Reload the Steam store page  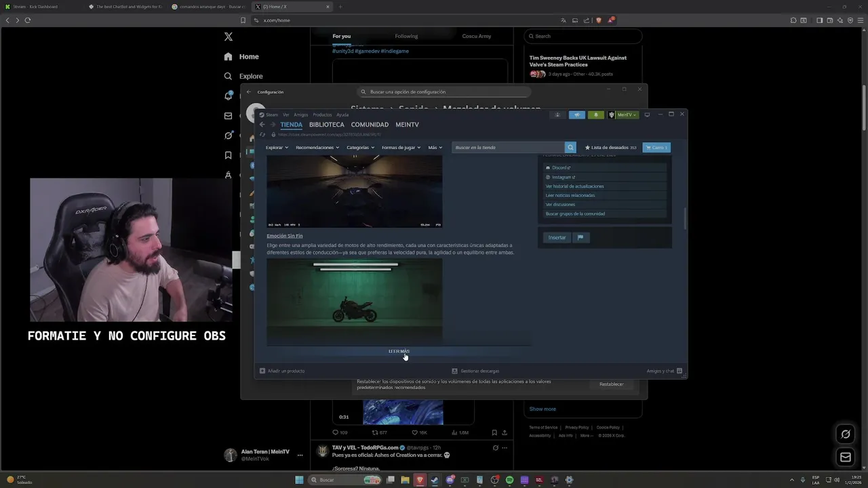click(x=262, y=134)
